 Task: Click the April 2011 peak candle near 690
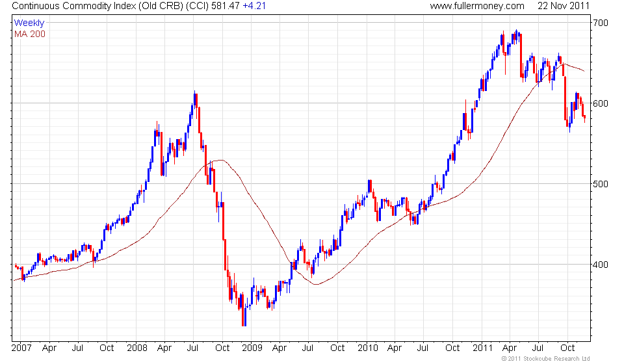pyautogui.click(x=517, y=36)
